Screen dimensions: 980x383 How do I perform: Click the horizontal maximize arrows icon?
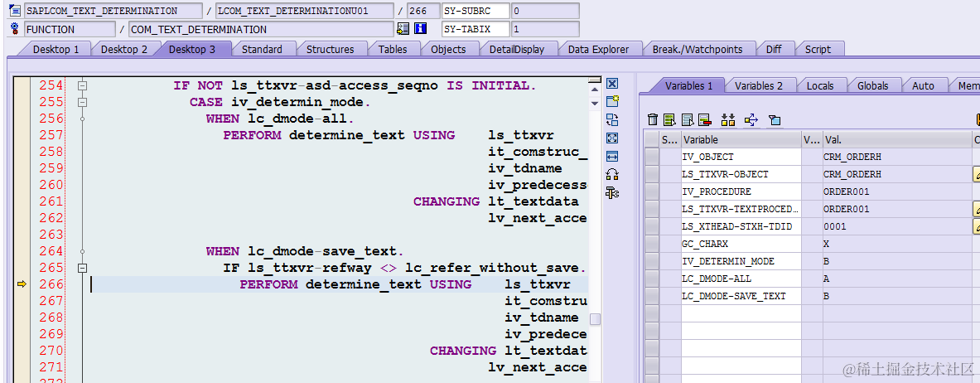(x=612, y=157)
